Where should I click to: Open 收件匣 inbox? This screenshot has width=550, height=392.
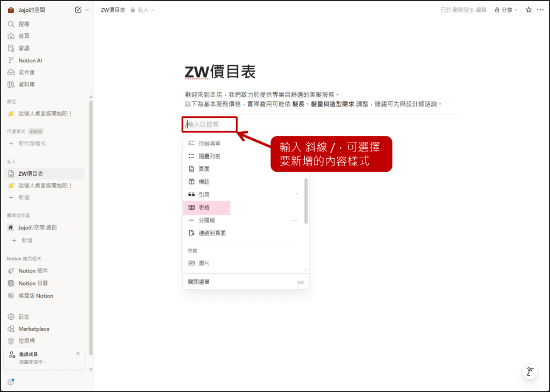pyautogui.click(x=26, y=73)
